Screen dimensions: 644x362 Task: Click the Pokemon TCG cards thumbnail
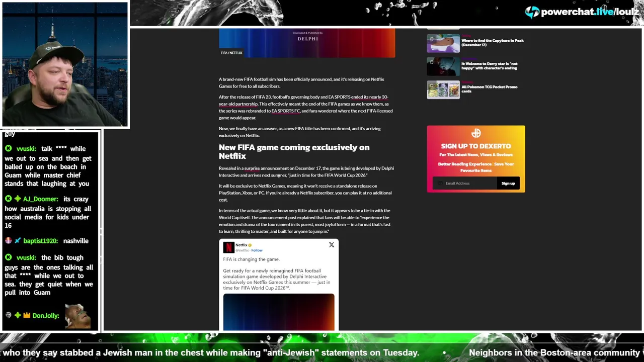pyautogui.click(x=443, y=89)
